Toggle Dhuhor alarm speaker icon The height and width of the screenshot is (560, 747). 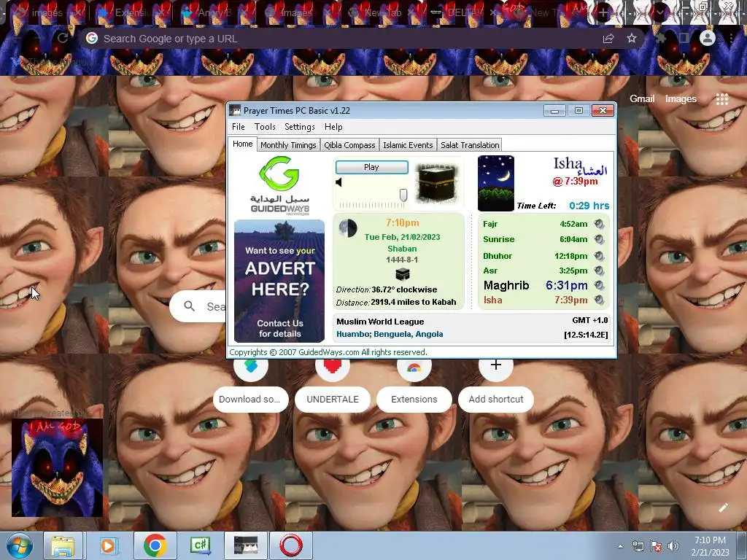click(x=600, y=256)
